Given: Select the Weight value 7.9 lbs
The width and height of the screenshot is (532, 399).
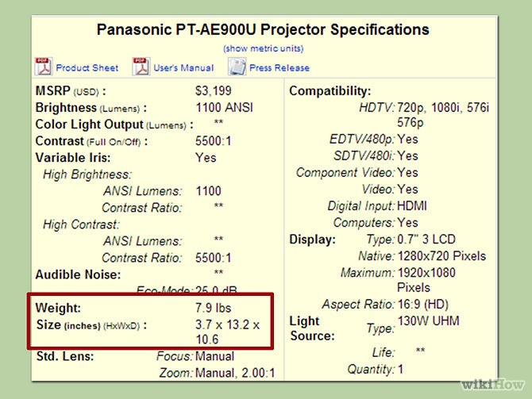Looking at the screenshot, I should (x=213, y=308).
